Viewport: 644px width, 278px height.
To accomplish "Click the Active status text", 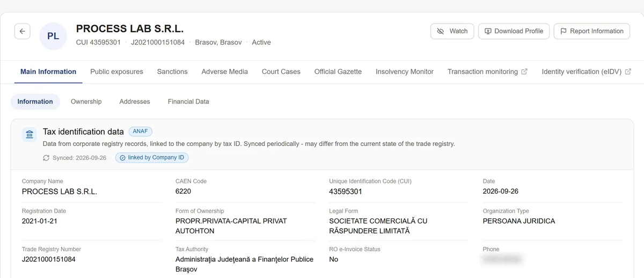I will [261, 42].
